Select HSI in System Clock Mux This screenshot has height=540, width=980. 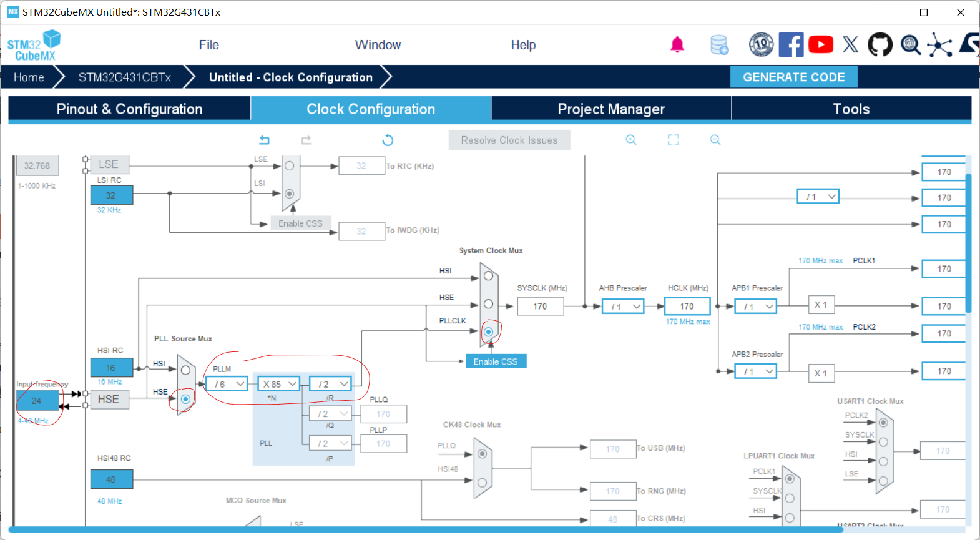pyautogui.click(x=488, y=275)
